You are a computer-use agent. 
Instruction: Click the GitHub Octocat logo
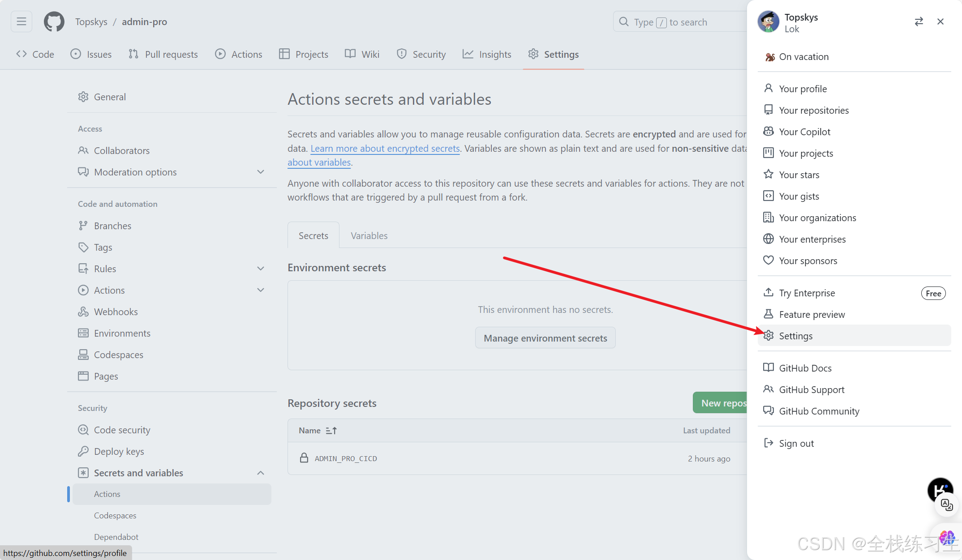click(54, 21)
